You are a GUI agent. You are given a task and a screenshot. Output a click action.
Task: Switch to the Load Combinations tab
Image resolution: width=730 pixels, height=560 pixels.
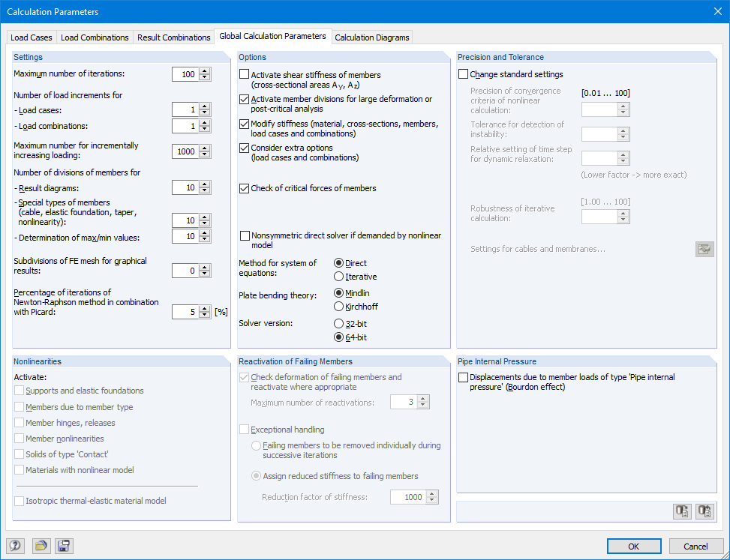tap(95, 37)
